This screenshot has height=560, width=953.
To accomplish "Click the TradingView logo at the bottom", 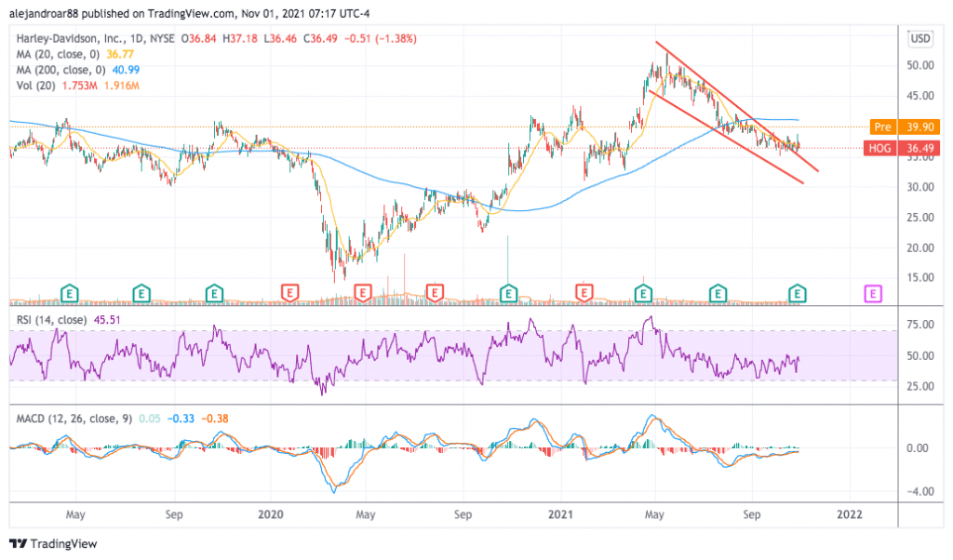I will tap(53, 543).
